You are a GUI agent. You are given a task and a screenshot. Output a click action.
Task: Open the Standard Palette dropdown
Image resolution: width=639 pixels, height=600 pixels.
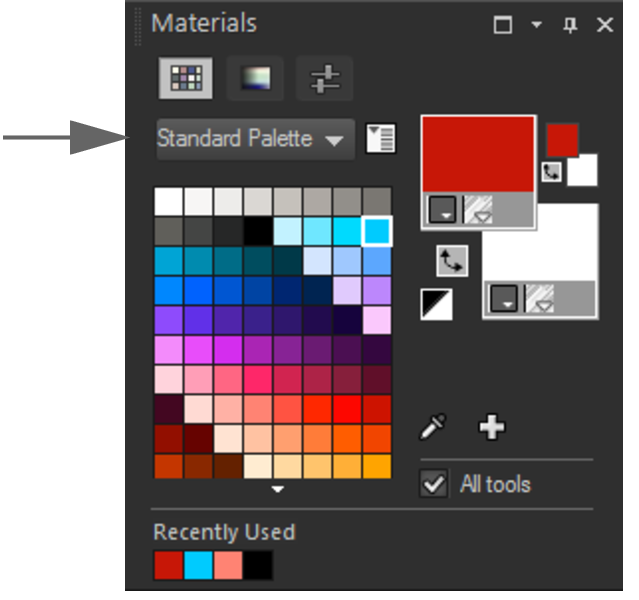pos(256,139)
